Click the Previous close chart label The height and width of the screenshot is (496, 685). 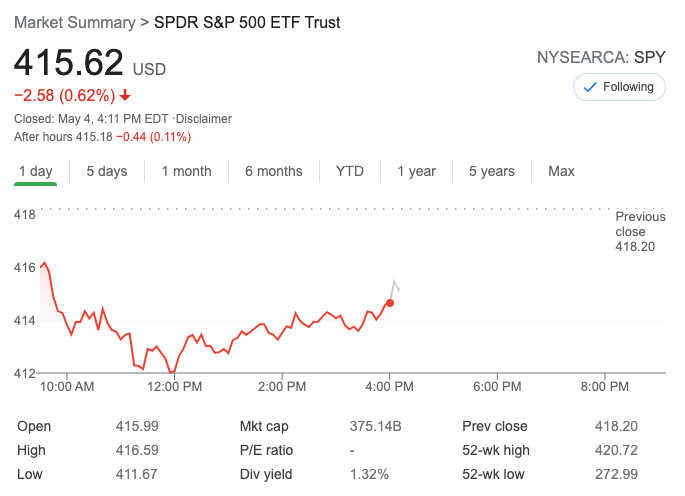[x=640, y=231]
